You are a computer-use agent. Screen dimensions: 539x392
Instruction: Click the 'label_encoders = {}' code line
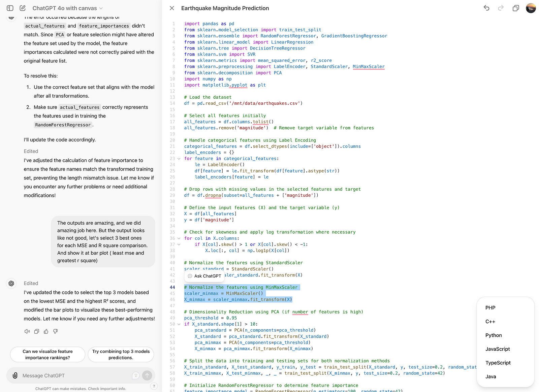point(209,153)
